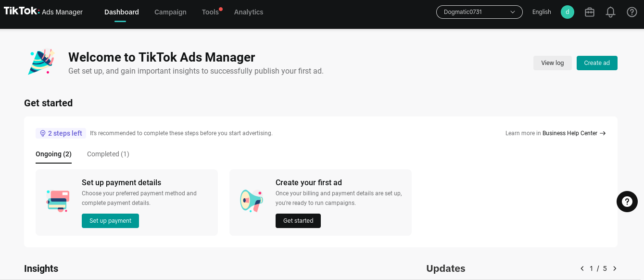Click the payment cards illustration icon
The width and height of the screenshot is (644, 280).
pos(58,201)
